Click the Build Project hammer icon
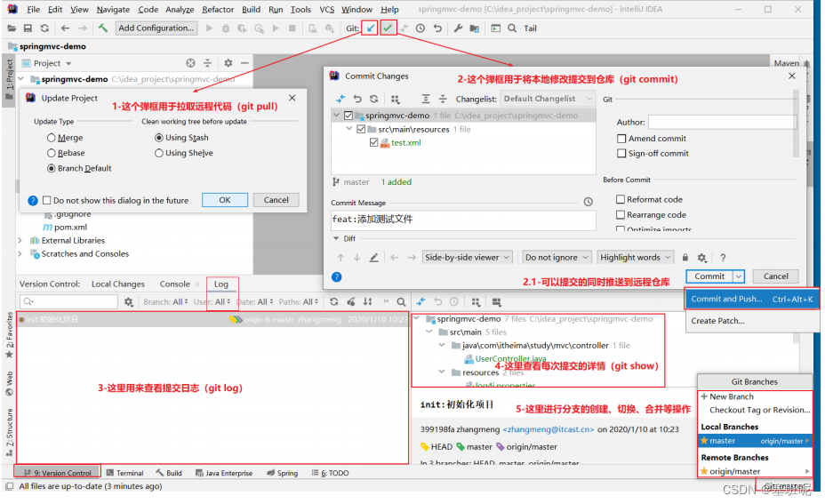The width and height of the screenshot is (825, 504). tap(103, 28)
